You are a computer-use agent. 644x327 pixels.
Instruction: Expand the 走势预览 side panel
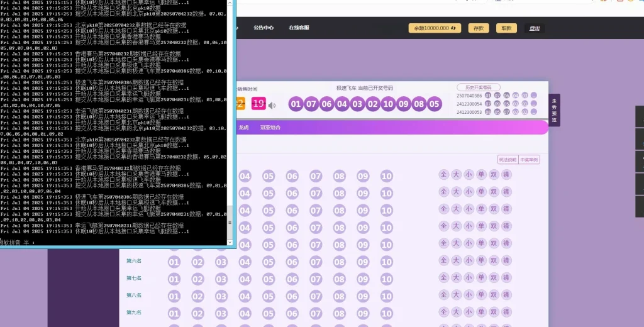[x=554, y=110]
